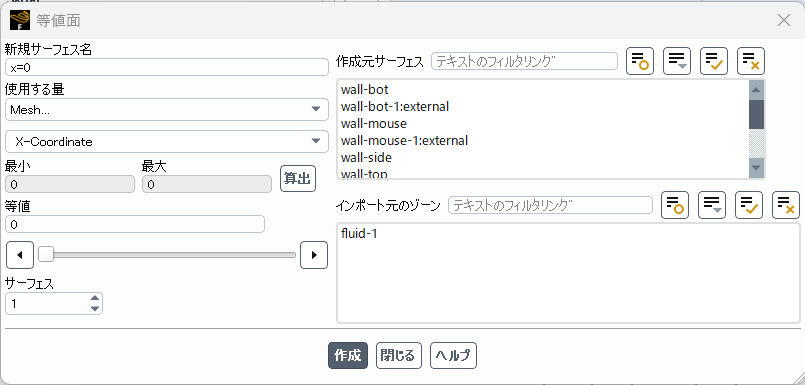The width and height of the screenshot is (805, 385).
Task: Click the Fluent app icon in title bar
Action: point(20,20)
